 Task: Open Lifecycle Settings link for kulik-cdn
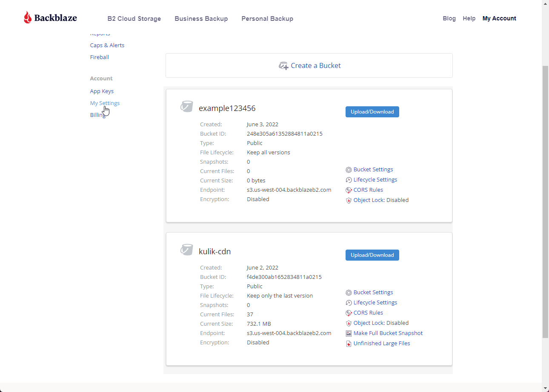[x=375, y=302]
